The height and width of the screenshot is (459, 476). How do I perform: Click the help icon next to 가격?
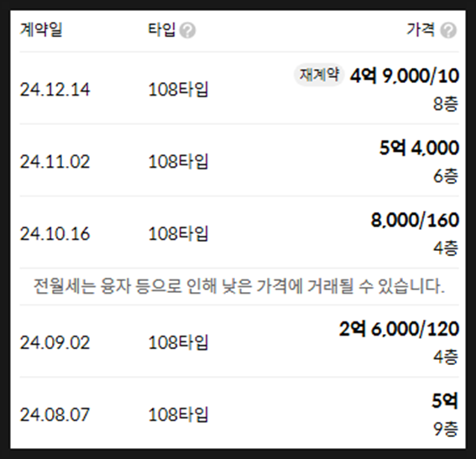448,30
